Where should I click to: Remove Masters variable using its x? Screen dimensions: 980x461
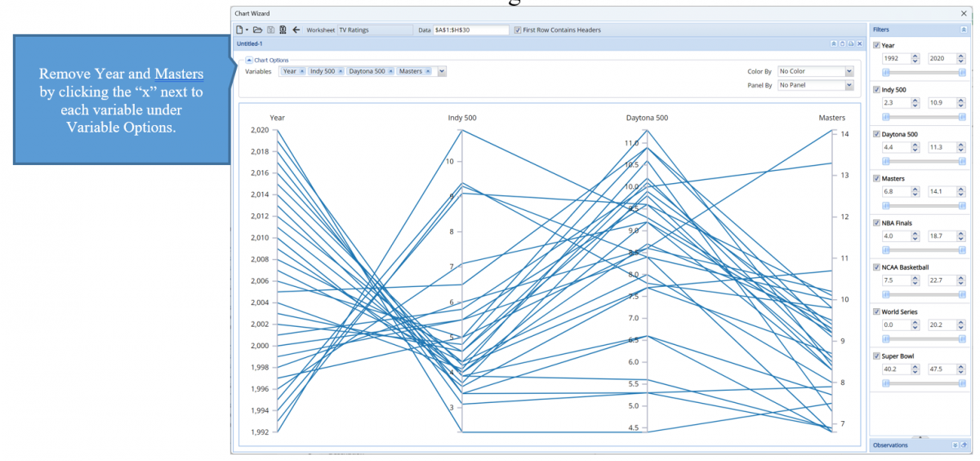click(428, 72)
